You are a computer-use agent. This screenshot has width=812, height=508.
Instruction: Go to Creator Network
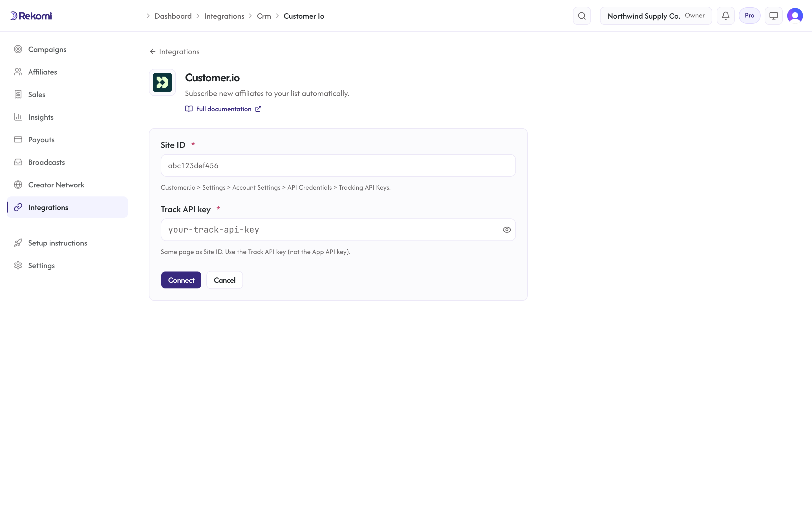coord(67,185)
